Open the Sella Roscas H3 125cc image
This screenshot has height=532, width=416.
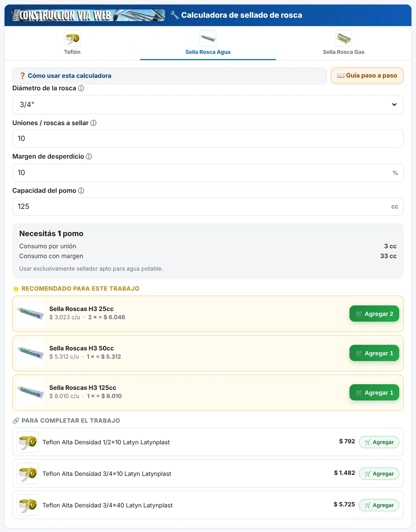[31, 393]
